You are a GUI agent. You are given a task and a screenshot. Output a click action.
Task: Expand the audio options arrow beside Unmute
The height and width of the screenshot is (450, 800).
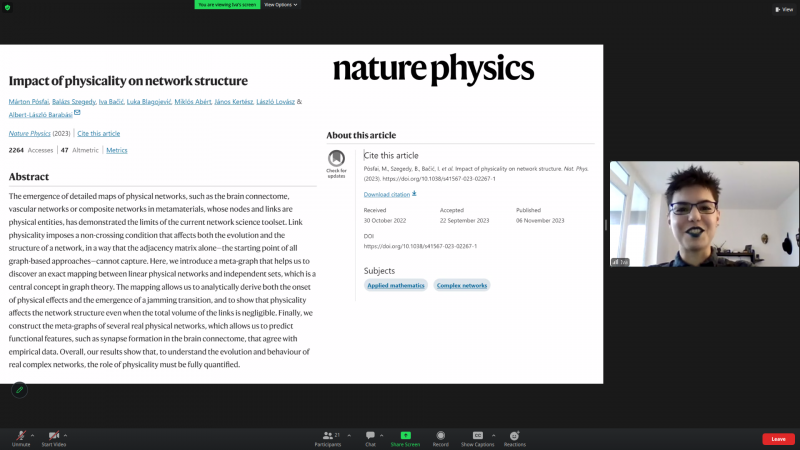tap(32, 435)
